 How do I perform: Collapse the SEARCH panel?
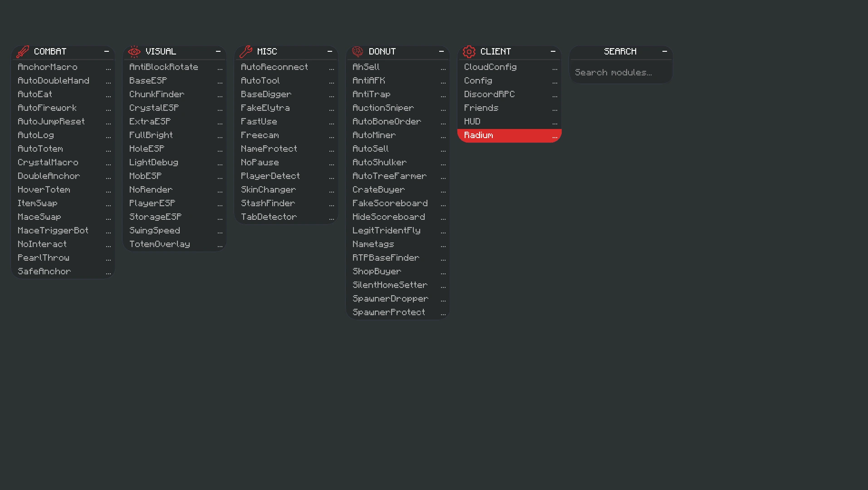click(x=664, y=51)
